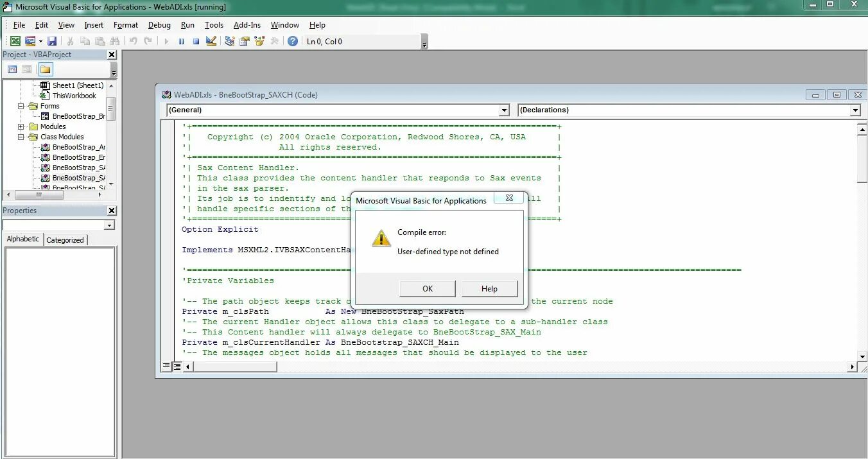Open the Insert object dropdown arrow

tap(40, 41)
